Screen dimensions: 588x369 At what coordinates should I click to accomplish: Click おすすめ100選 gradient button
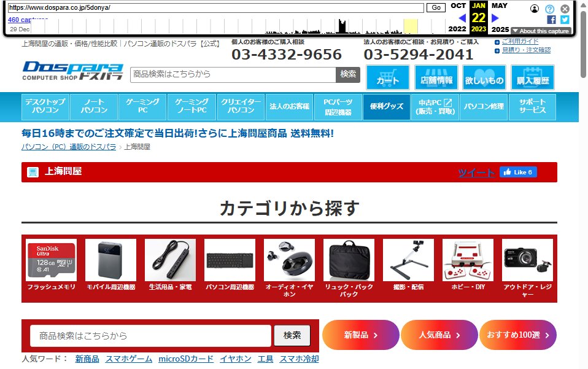coord(518,335)
